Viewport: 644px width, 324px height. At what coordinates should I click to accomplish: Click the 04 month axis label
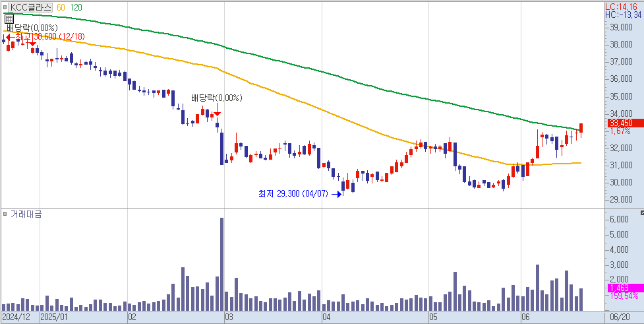(326, 317)
